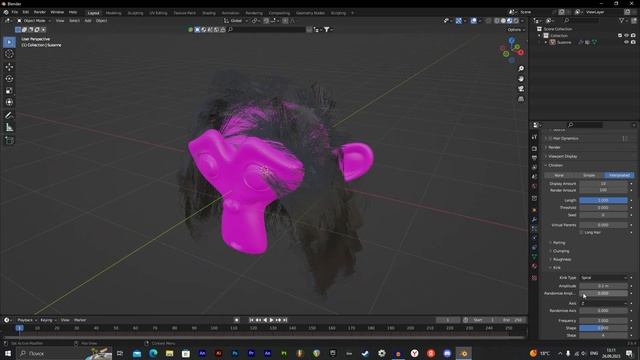Adjust the Length slider field
The image size is (640, 360).
(x=603, y=200)
